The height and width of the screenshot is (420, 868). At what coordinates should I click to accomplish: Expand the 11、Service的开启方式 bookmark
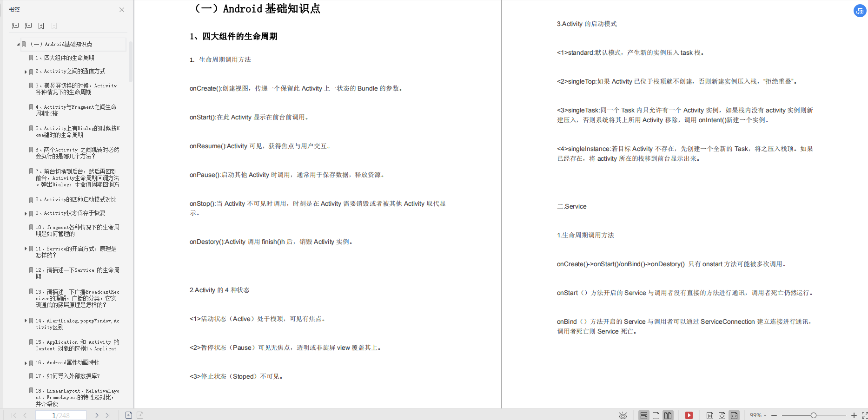[x=26, y=249]
